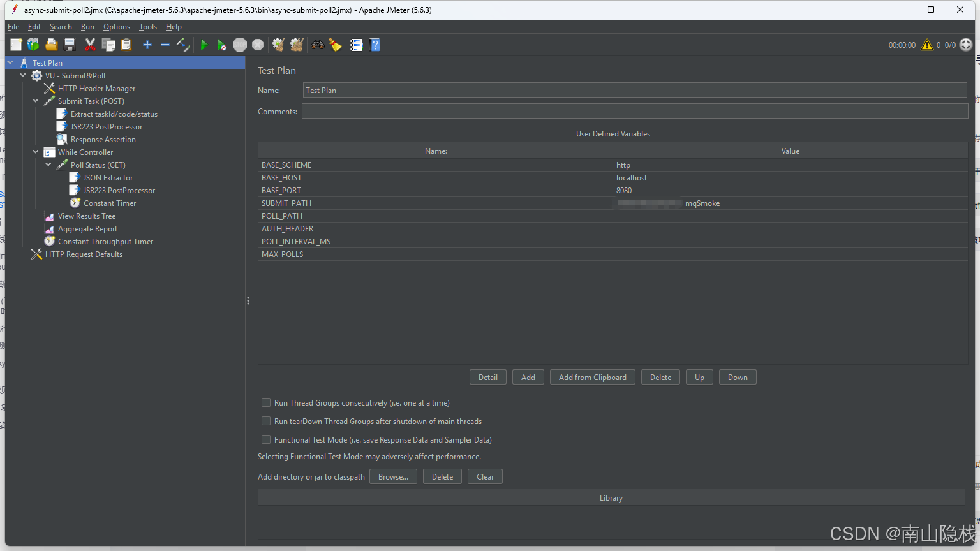Select Extract taskId/code/status element
980x551 pixels.
(114, 114)
